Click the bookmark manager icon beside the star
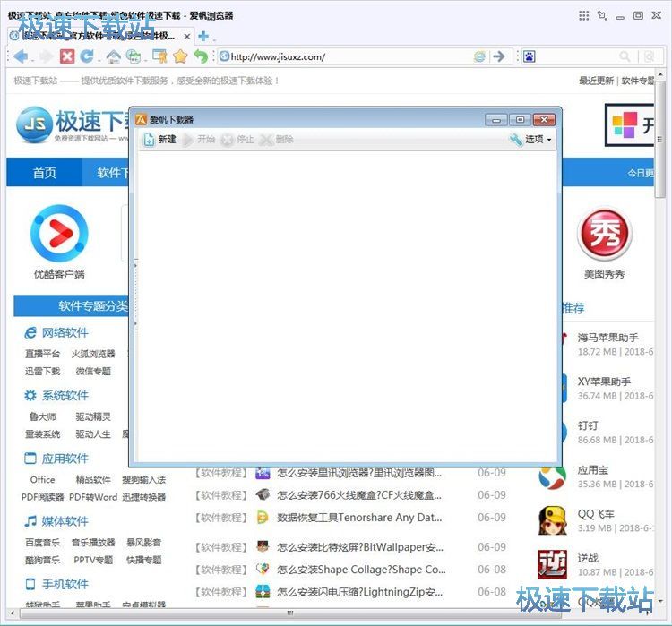The image size is (672, 626). pos(159,56)
